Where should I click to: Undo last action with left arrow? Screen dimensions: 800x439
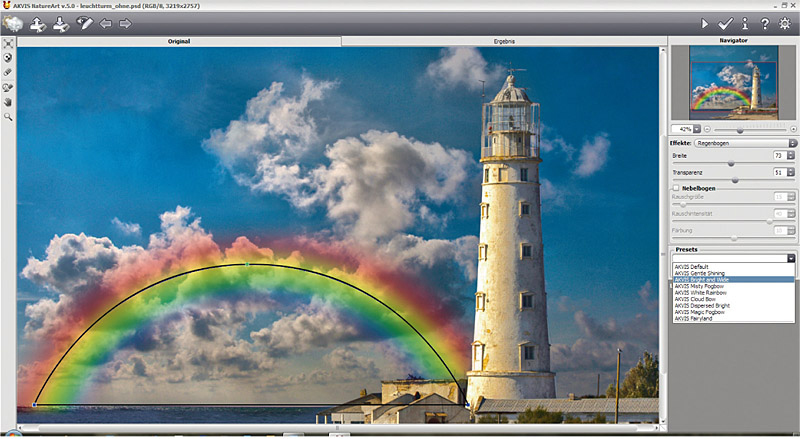click(106, 23)
